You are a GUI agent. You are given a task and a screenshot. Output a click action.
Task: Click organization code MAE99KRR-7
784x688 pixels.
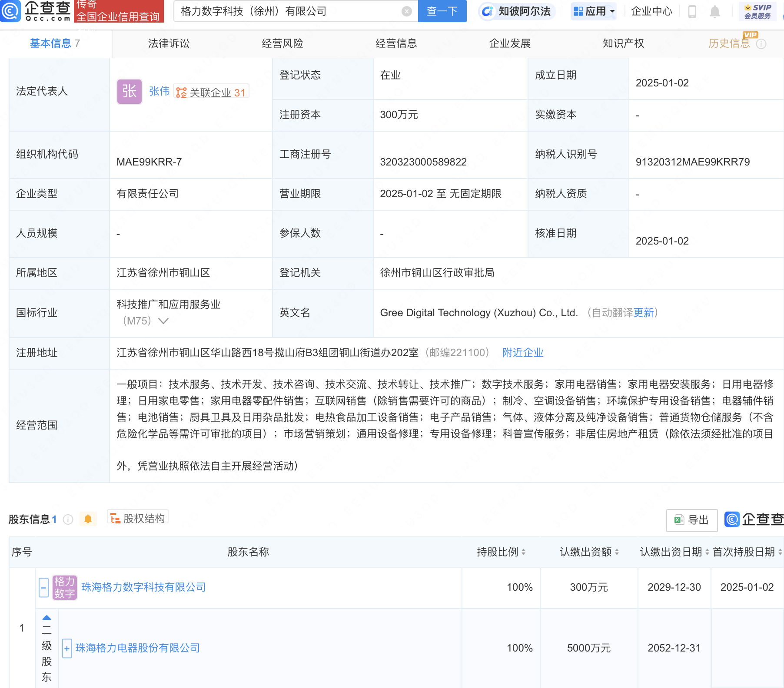click(149, 162)
